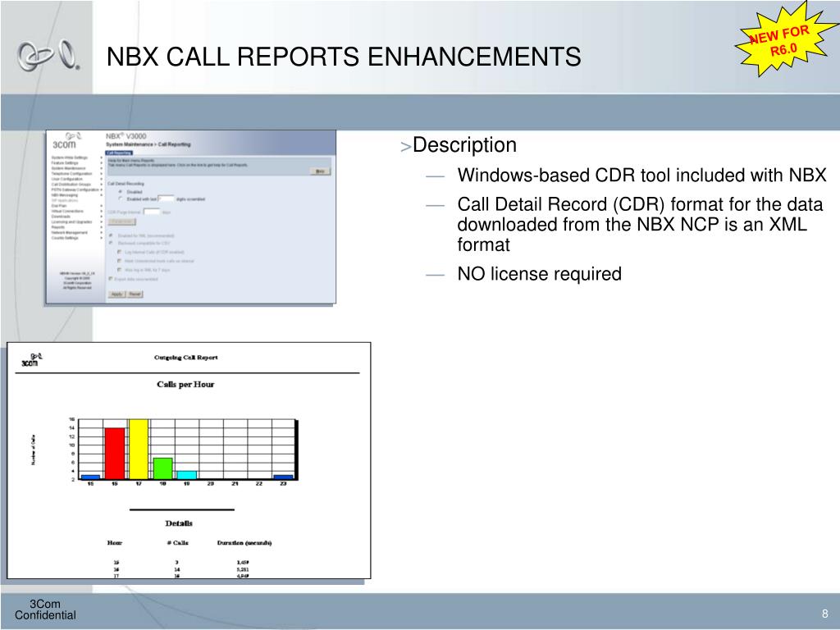This screenshot has height=630, width=840.
Task: Tick the 'Also log in XML for 7 days' checkbox
Action: (119, 270)
